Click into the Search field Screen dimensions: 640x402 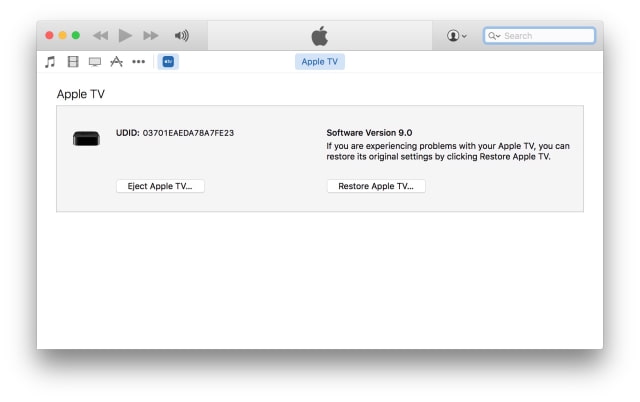[545, 36]
